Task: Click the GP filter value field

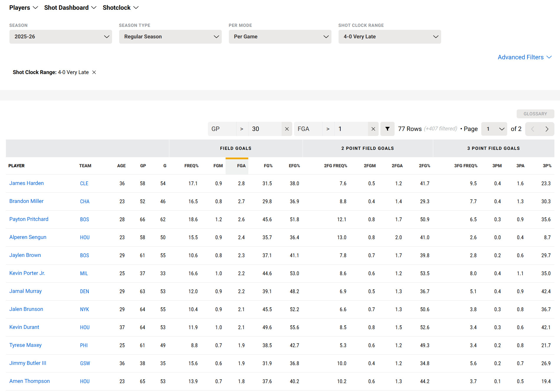Action: coord(265,129)
